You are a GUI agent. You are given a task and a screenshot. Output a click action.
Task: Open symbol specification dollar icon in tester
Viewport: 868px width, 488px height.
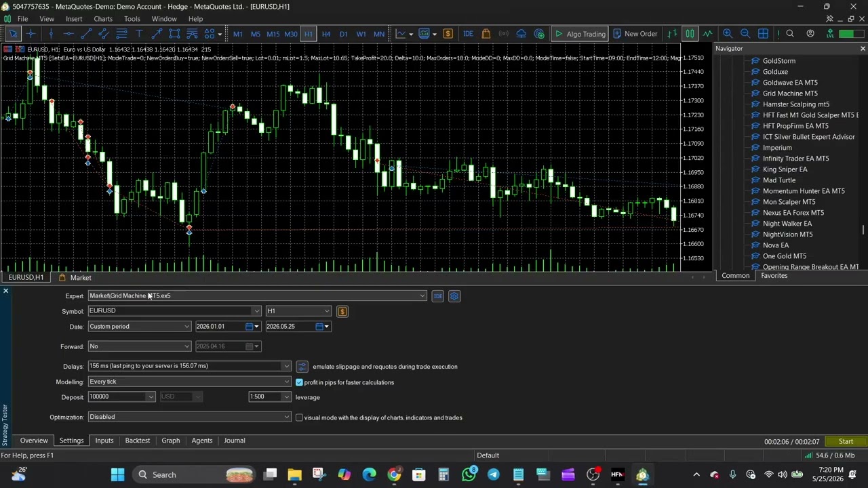tap(342, 312)
